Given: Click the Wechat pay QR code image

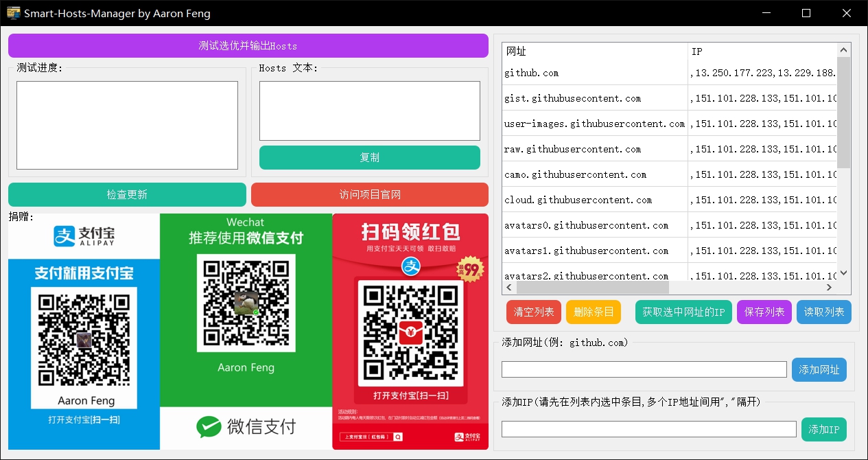Looking at the screenshot, I should point(246,303).
